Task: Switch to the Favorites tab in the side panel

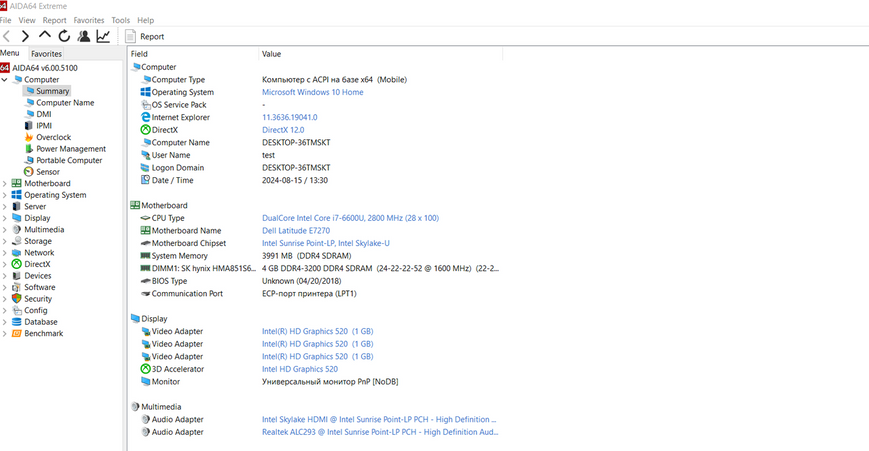Action: tap(46, 54)
